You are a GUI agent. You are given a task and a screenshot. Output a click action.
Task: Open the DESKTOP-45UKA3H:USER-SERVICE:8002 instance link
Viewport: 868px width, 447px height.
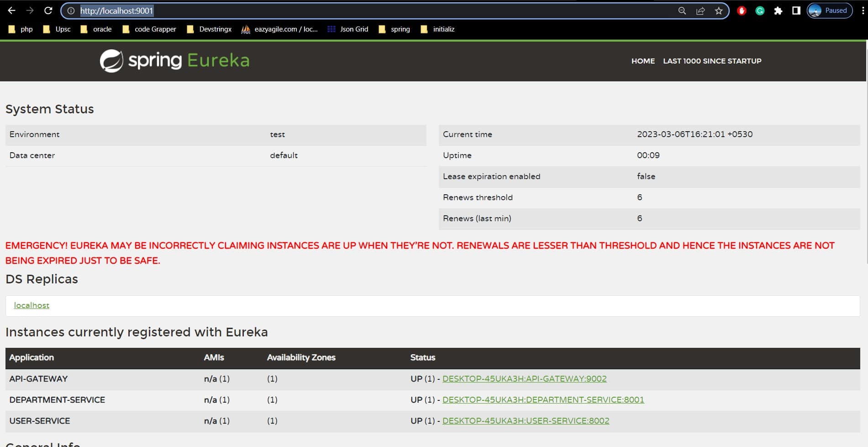[x=526, y=421]
